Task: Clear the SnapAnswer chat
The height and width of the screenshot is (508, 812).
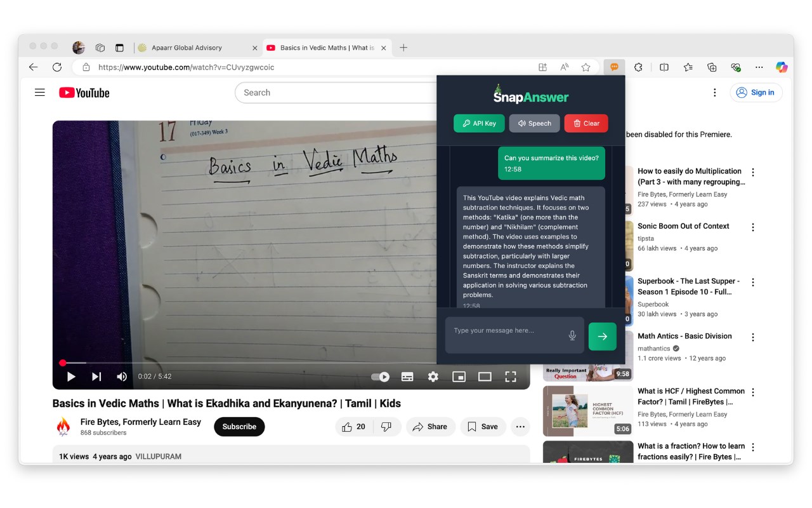Action: coord(586,123)
